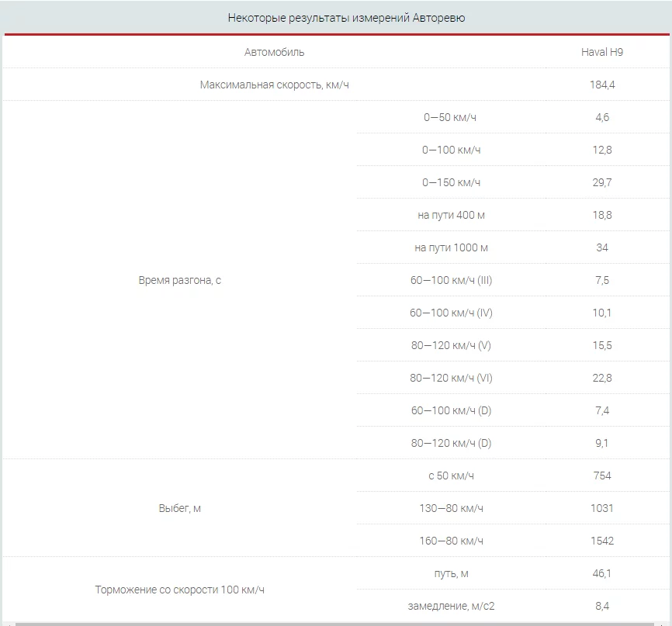Click the value 184,4

click(602, 85)
